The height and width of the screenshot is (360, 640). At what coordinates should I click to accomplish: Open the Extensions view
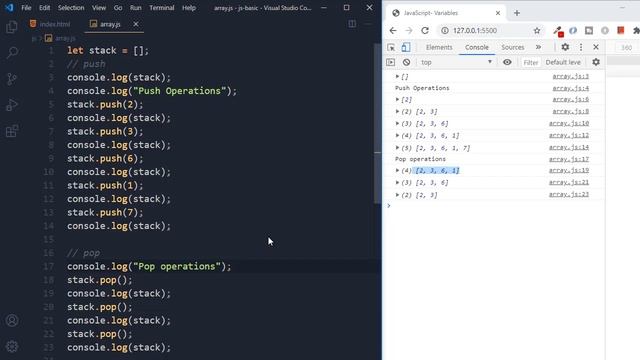12,131
